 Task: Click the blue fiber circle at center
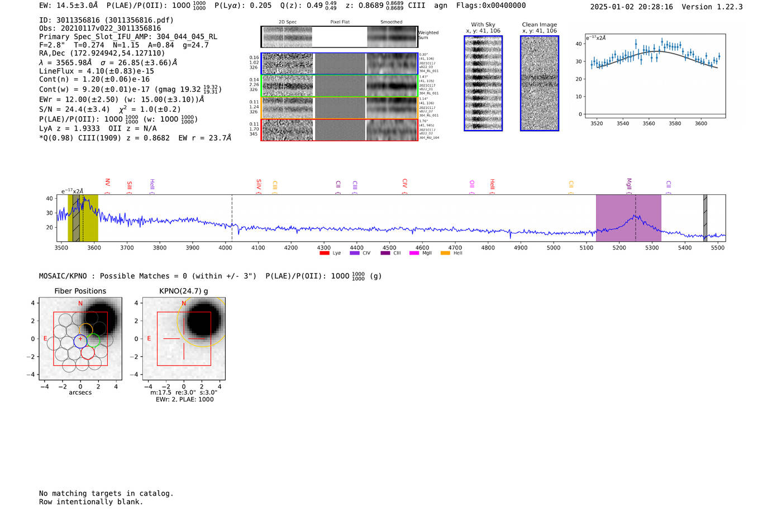80,341
